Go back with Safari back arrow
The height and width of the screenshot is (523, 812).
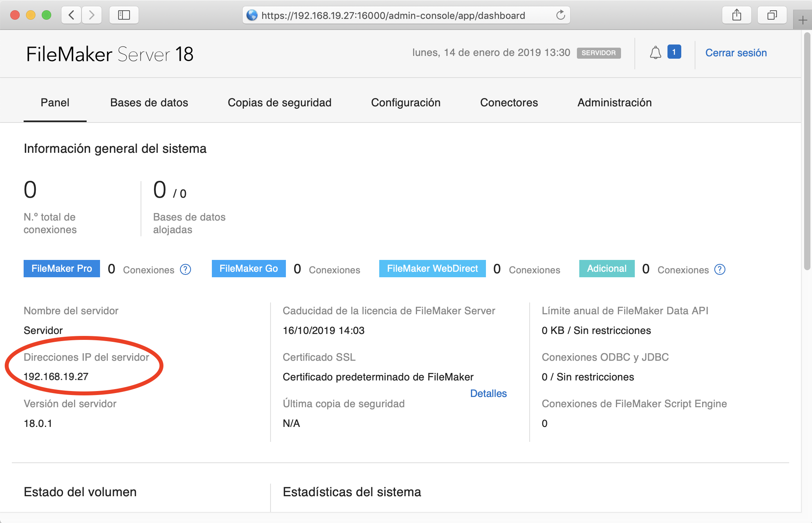72,15
